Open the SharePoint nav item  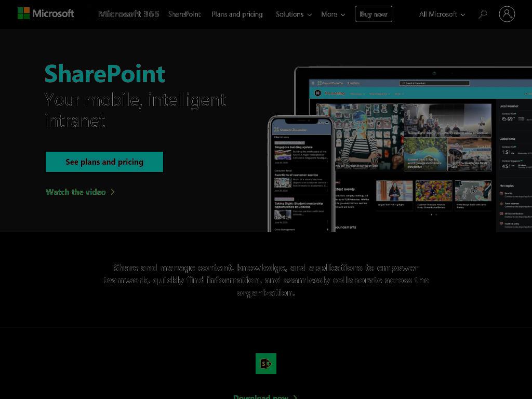tap(184, 14)
